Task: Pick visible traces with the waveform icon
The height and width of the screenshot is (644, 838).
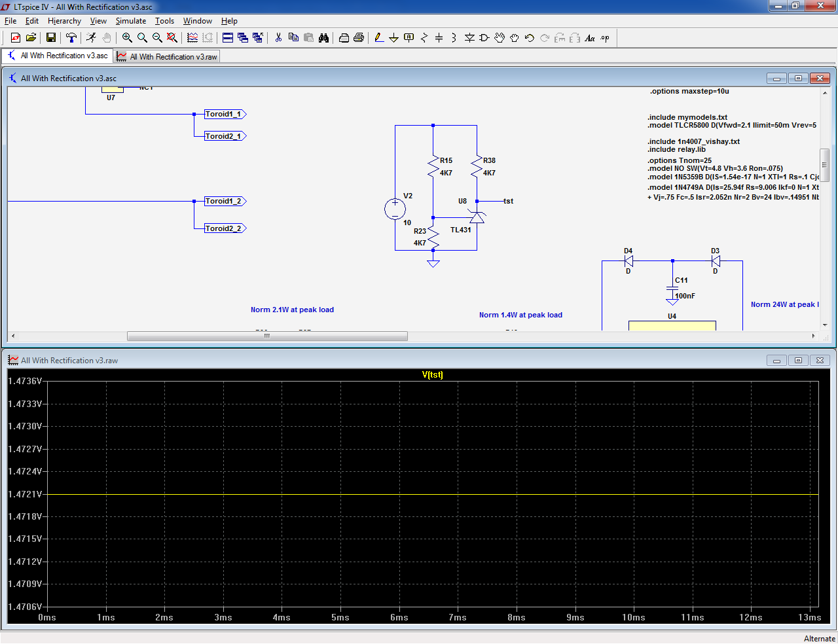Action: (x=192, y=38)
